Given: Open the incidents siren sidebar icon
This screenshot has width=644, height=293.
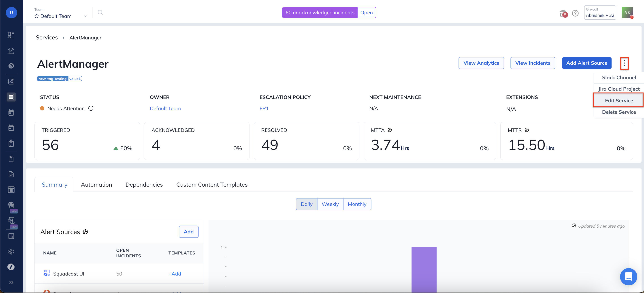Looking at the screenshot, I should tap(11, 51).
